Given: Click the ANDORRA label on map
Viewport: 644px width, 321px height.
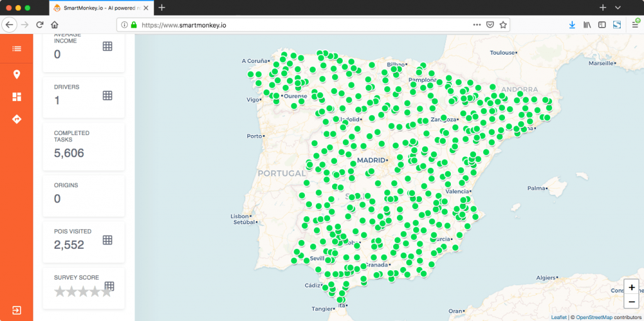Looking at the screenshot, I should 519,89.
